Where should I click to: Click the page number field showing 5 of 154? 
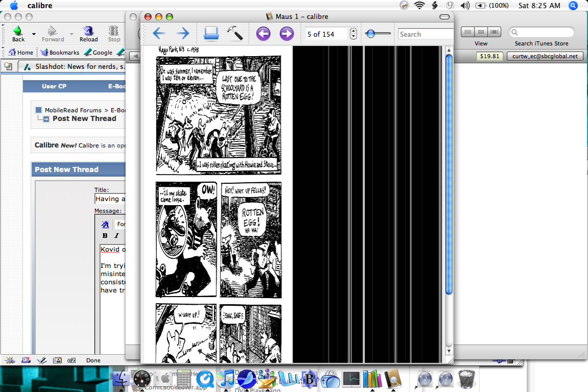pyautogui.click(x=327, y=34)
